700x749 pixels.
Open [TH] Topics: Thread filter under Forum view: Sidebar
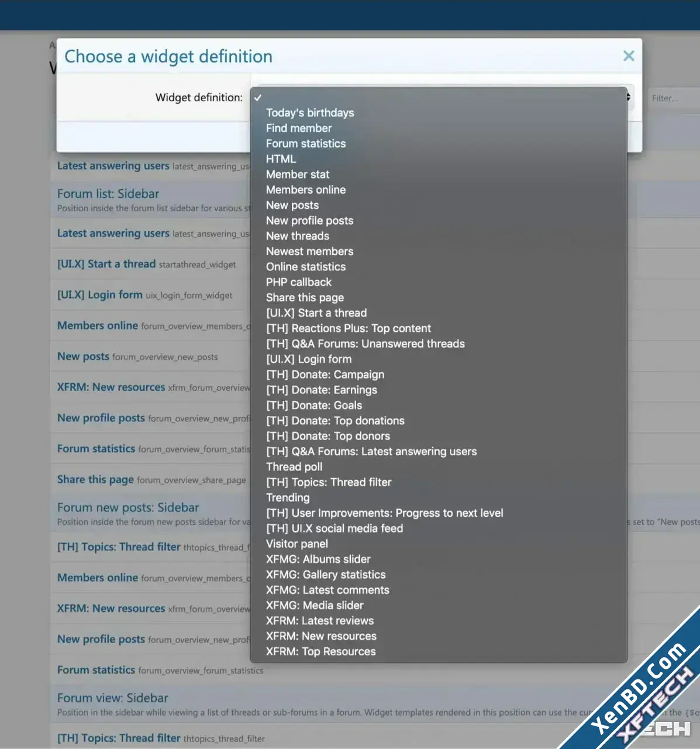(119, 738)
